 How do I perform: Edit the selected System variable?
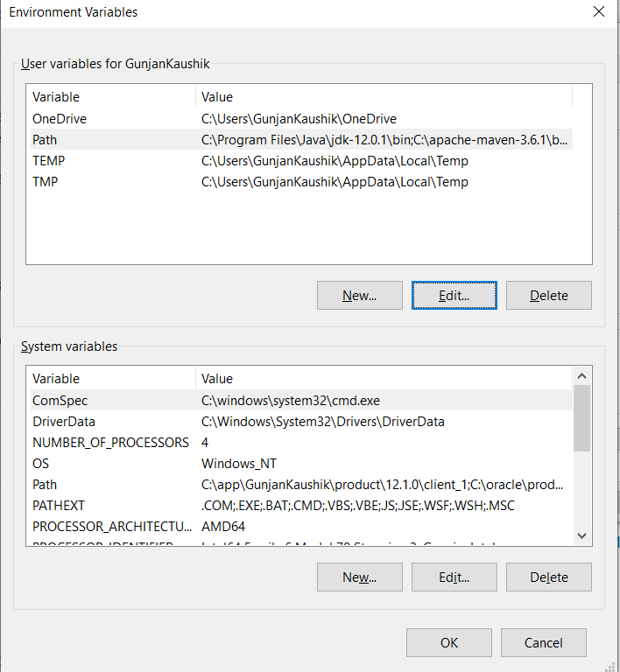[x=454, y=577]
